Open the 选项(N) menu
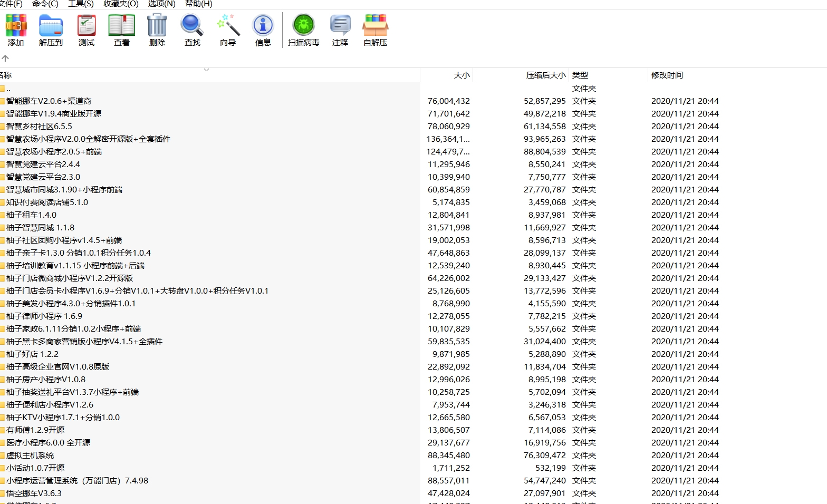The width and height of the screenshot is (827, 504). (161, 4)
